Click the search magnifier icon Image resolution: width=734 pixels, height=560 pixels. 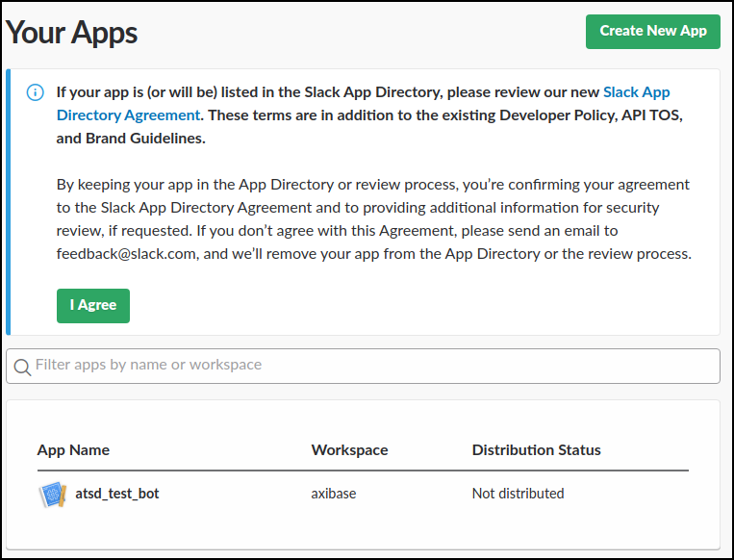point(22,368)
